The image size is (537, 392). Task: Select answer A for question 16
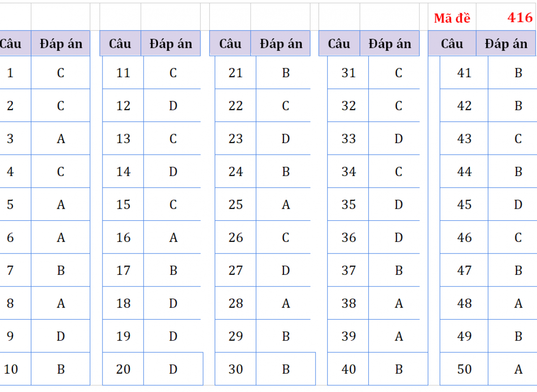pos(173,237)
